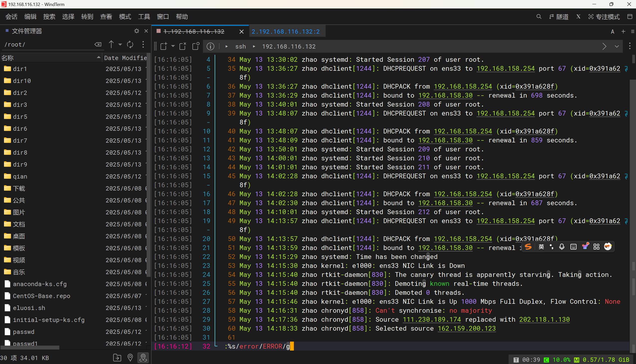Click the go-to-folder icon in status bar
This screenshot has height=364, width=636.
click(x=117, y=358)
